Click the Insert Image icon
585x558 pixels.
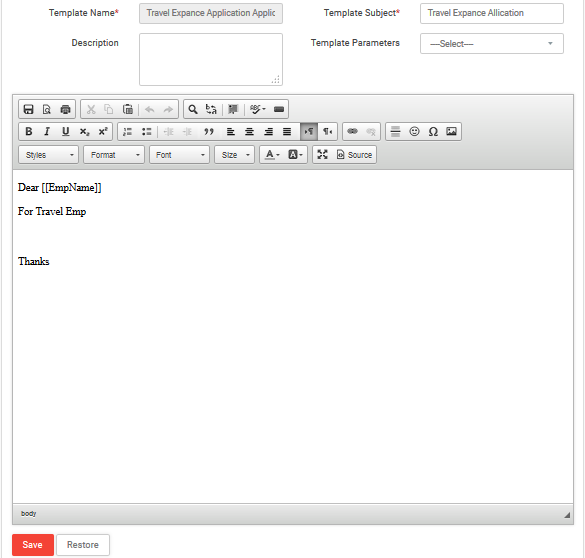click(x=451, y=131)
